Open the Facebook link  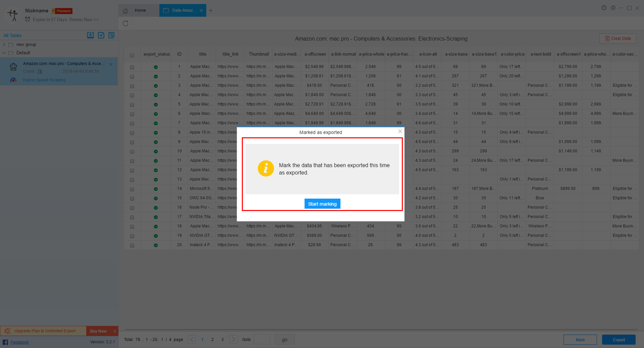tap(20, 342)
